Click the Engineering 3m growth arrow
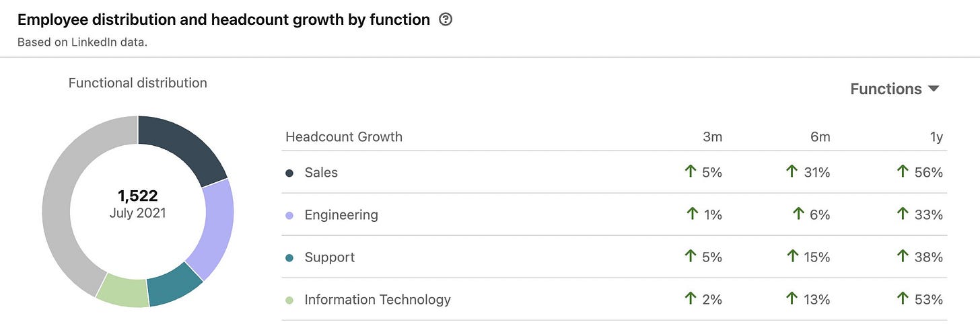Screen dimensions: 980x332 [x=691, y=214]
